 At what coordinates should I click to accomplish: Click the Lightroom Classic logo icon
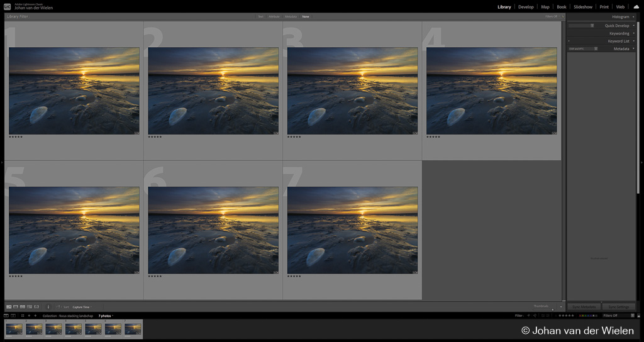click(x=7, y=7)
